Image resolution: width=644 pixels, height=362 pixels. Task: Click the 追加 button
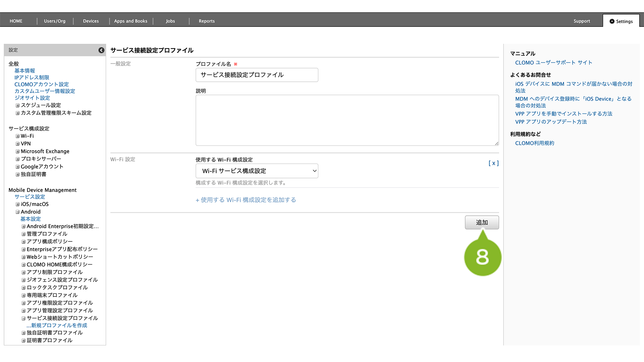482,222
